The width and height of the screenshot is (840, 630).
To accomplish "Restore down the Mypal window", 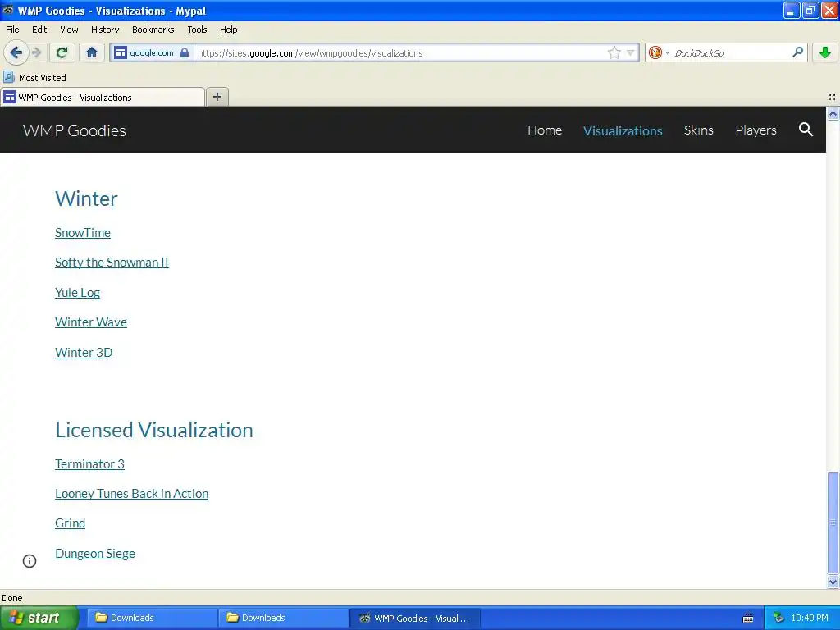I will pos(810,10).
